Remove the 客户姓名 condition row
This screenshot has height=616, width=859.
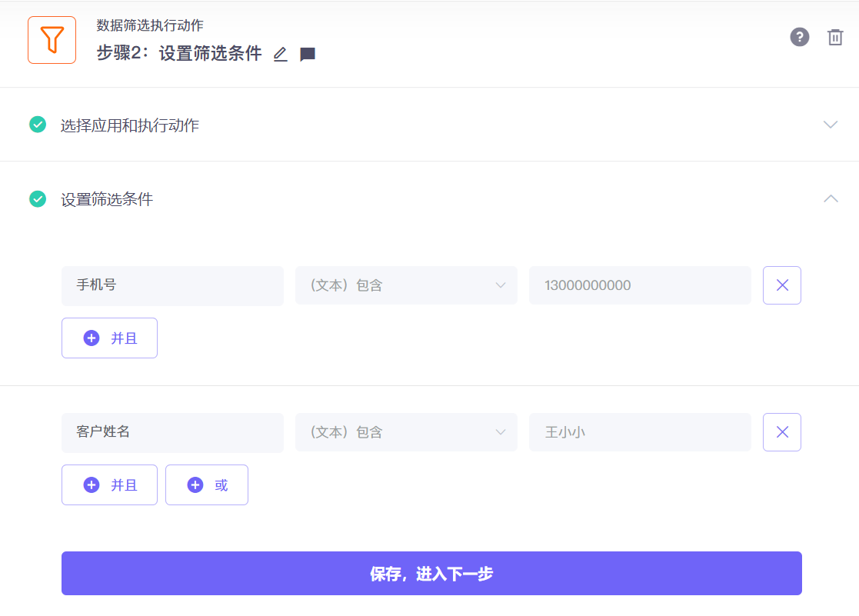pyautogui.click(x=782, y=432)
